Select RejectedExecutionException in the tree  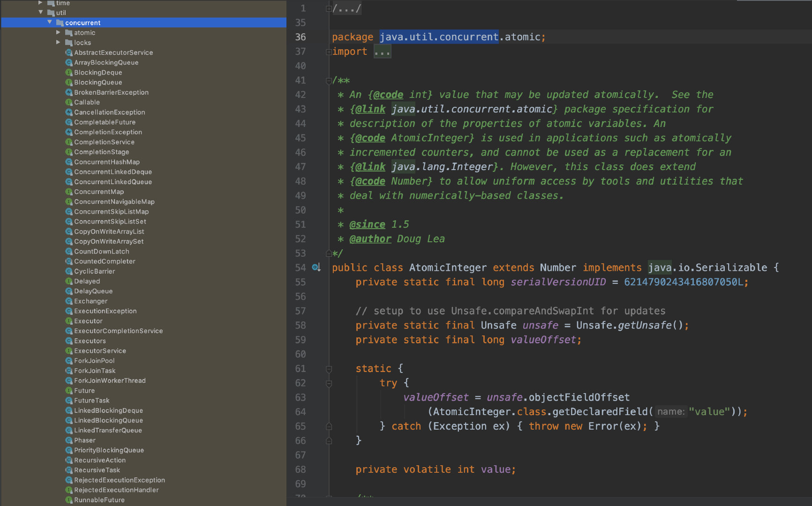(120, 480)
